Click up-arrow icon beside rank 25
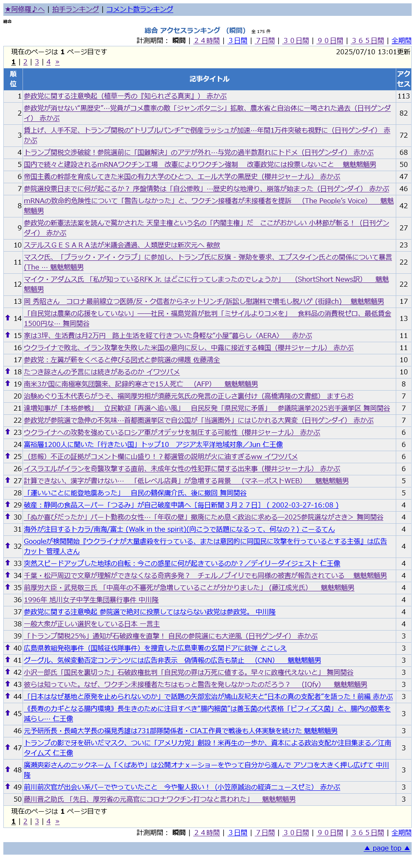This screenshot has height=868, width=415. (8, 456)
